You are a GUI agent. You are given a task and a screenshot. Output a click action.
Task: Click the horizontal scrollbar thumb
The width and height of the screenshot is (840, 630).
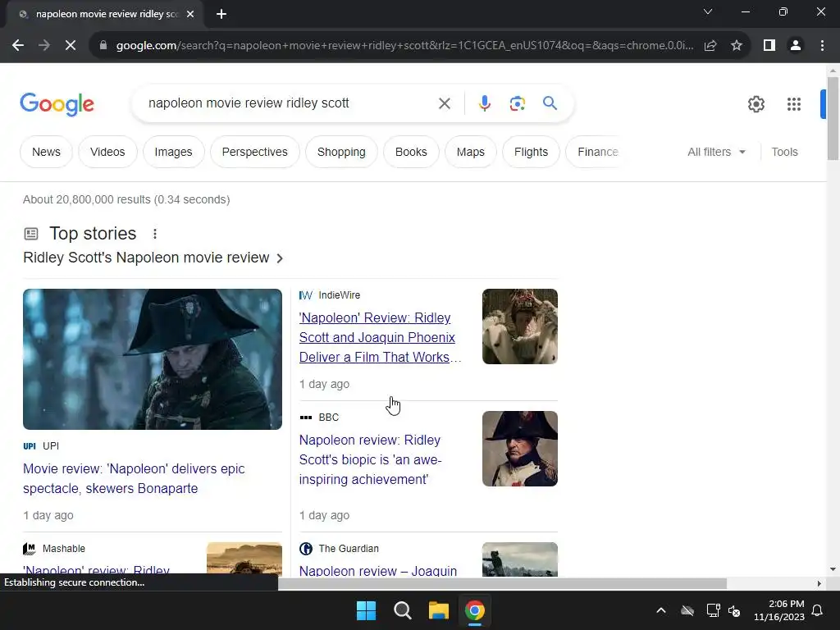click(x=502, y=583)
